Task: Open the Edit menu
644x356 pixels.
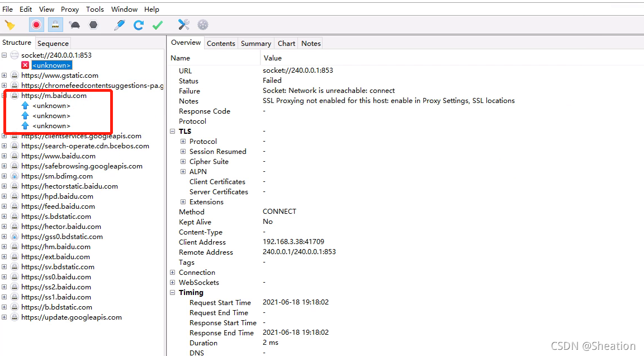Action: pyautogui.click(x=26, y=9)
